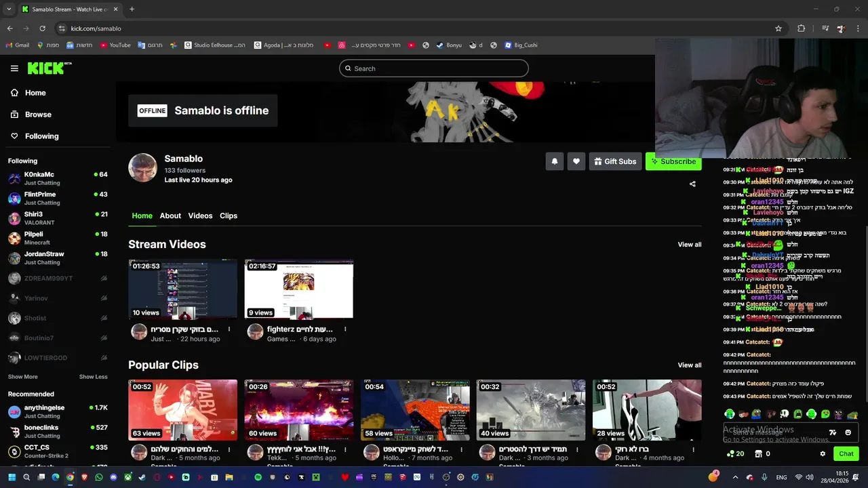The width and height of the screenshot is (868, 488).
Task: Play the clip with 28 views
Action: [647, 410]
